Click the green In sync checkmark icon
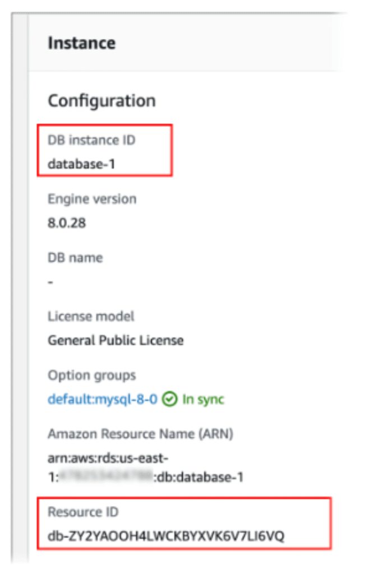 click(169, 400)
